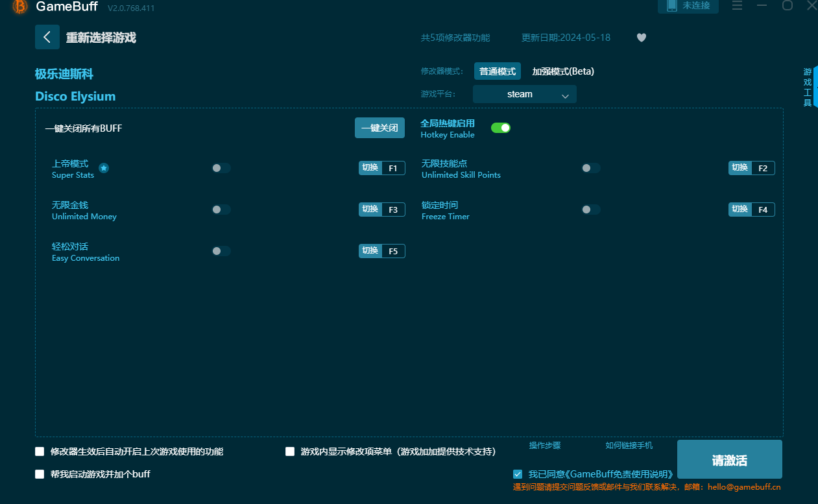Click version number V2.0.768.411

[x=131, y=8]
